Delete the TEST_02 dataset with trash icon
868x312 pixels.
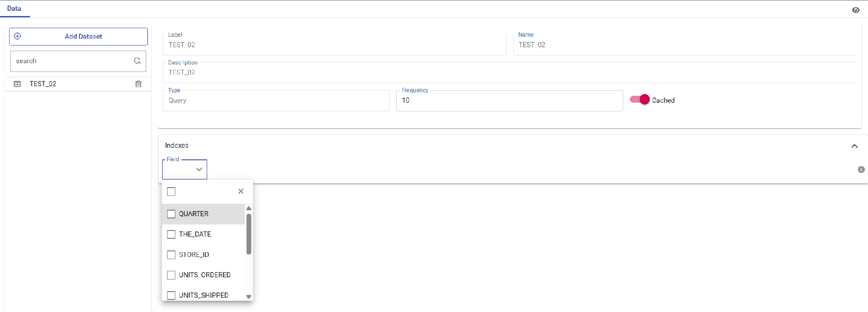point(138,84)
